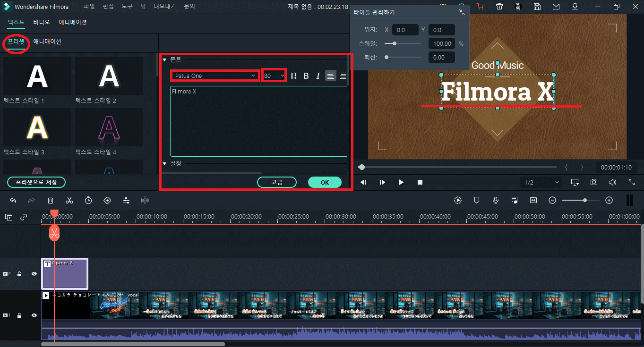
Task: Undo last action in timeline toolbar
Action: 13,200
